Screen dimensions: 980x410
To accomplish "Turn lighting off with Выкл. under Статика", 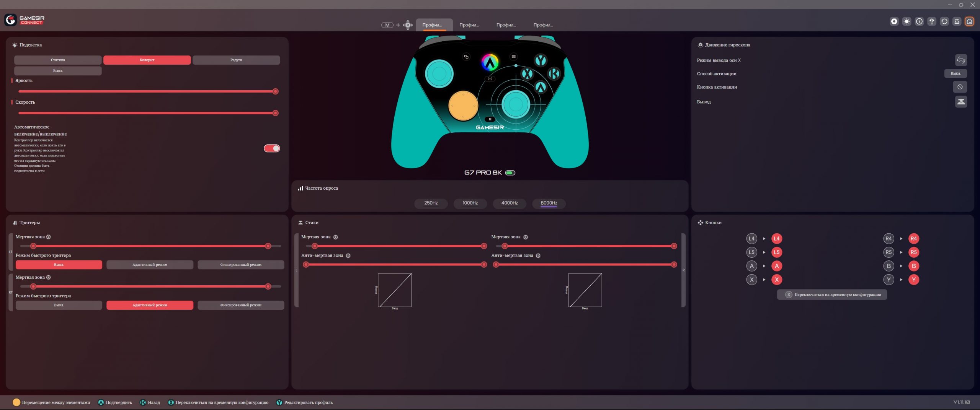I will pyautogui.click(x=58, y=71).
